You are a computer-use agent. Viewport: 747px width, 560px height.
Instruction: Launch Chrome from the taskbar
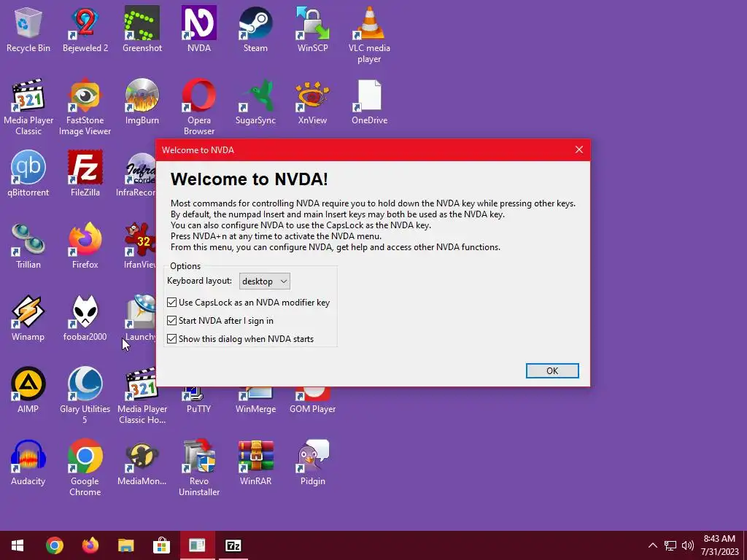[54, 545]
